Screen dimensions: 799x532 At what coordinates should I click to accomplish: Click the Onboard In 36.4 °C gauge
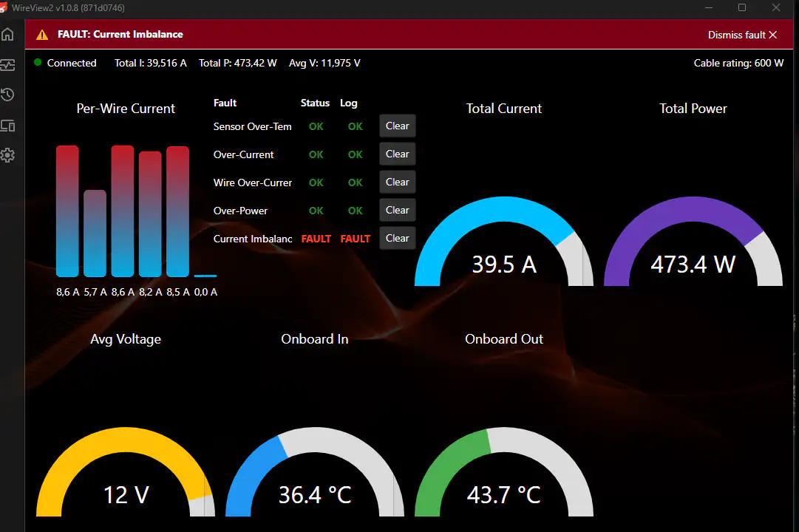(x=315, y=472)
